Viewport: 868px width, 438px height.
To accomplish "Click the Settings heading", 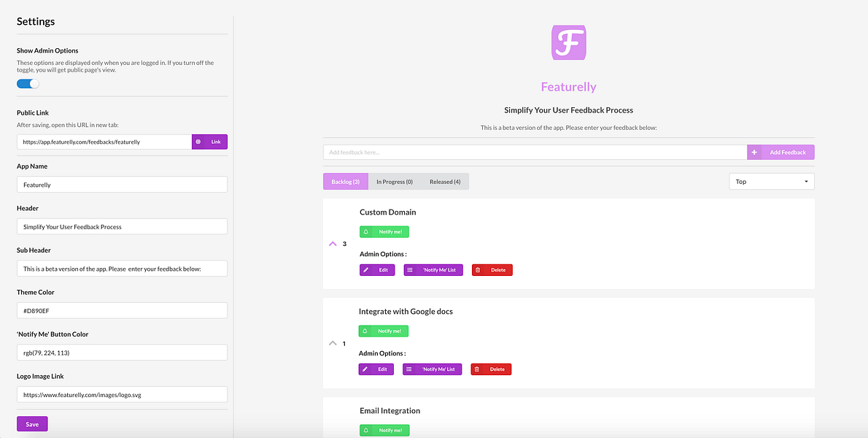I will click(36, 22).
